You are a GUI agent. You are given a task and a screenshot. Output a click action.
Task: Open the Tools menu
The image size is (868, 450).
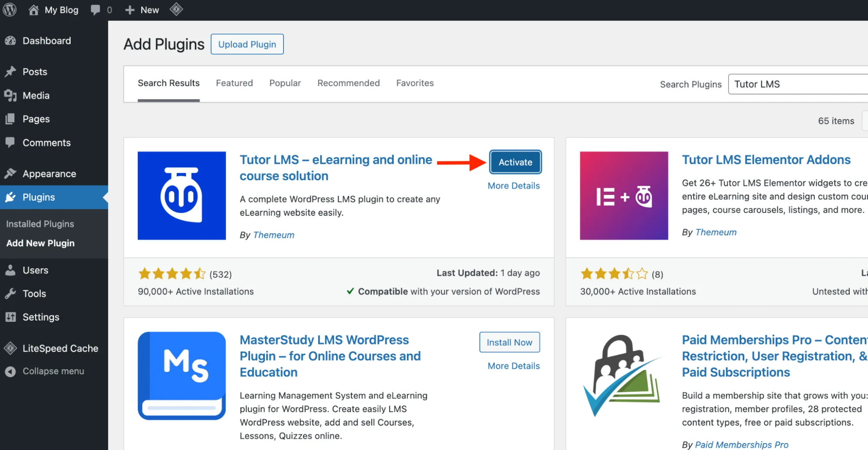point(34,294)
